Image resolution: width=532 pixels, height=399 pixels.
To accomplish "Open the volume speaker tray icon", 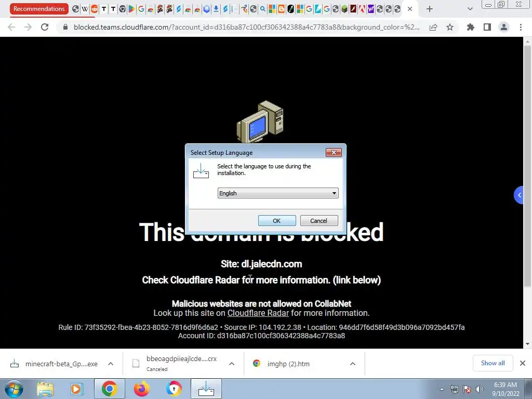I will 479,389.
